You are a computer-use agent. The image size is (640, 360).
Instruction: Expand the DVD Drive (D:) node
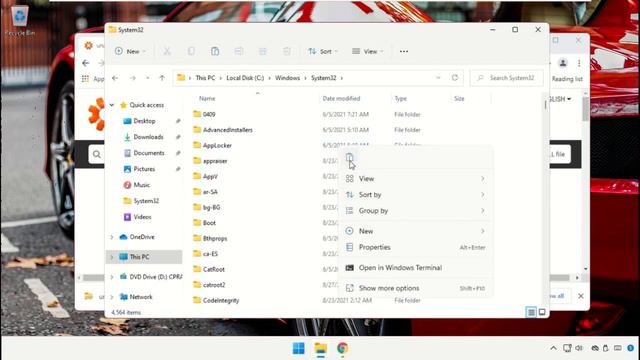[x=112, y=277]
